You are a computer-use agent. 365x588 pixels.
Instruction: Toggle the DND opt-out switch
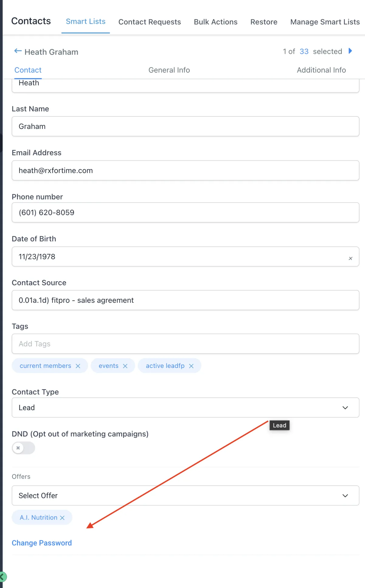click(x=23, y=448)
